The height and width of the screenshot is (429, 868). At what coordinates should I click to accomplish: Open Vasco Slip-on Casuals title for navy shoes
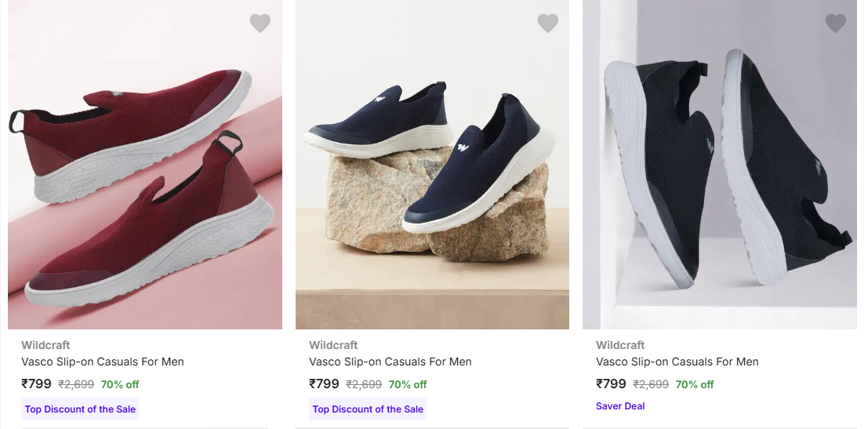(x=390, y=362)
